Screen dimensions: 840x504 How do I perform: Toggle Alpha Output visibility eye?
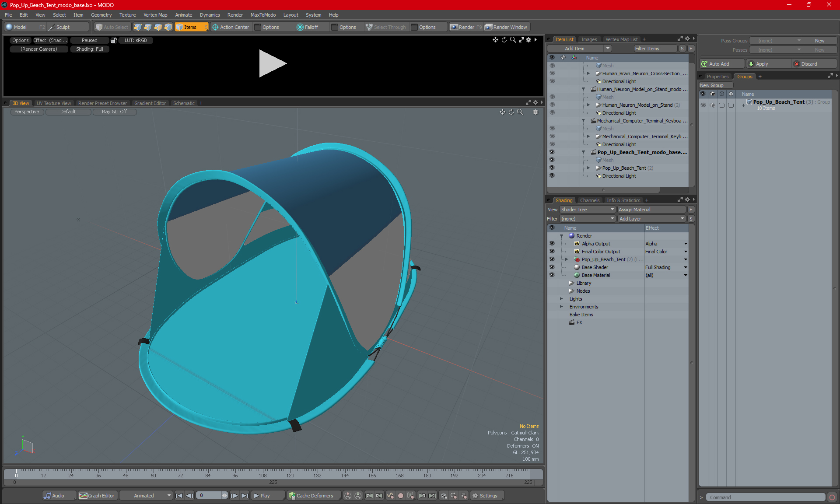point(552,244)
